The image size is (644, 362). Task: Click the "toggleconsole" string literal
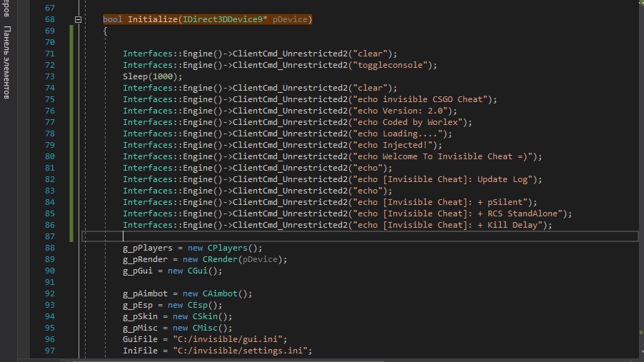pyautogui.click(x=390, y=65)
